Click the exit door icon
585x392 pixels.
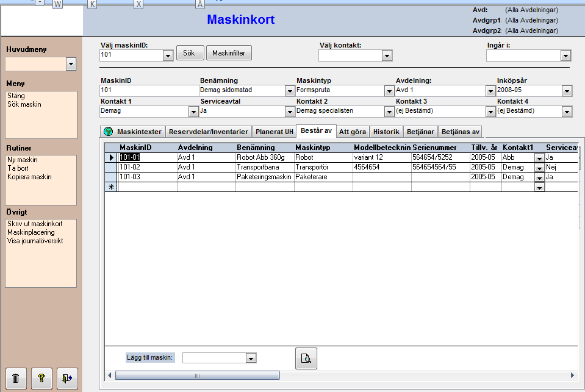(x=67, y=378)
